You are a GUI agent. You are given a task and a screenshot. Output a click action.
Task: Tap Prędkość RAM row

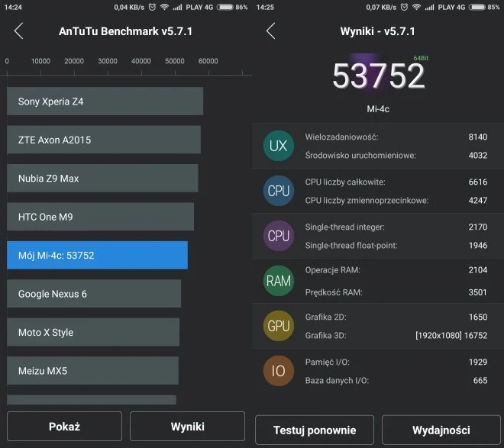(396, 292)
